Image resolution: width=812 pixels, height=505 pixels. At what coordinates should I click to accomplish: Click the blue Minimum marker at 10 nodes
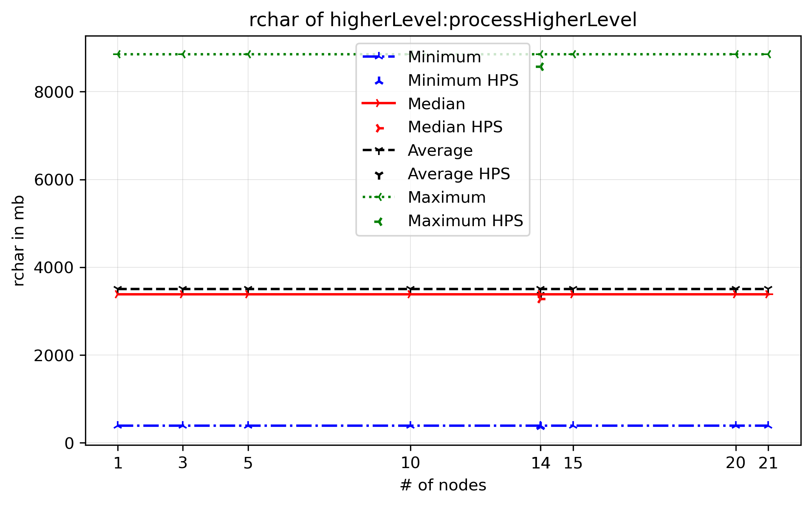(410, 425)
